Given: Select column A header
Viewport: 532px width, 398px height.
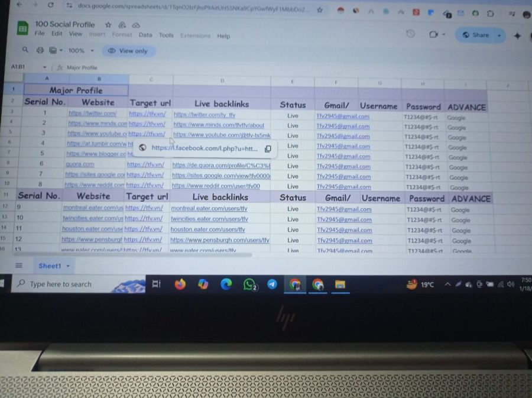Looking at the screenshot, I should [47, 79].
